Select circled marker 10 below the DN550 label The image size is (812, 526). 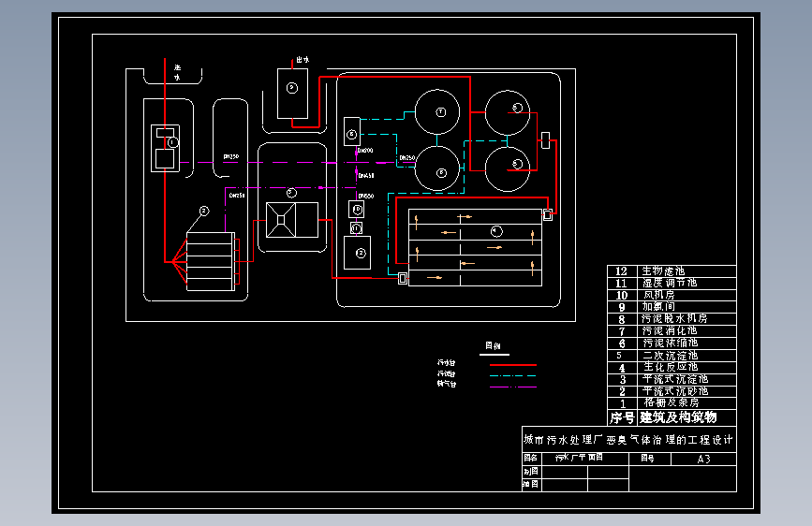(x=358, y=209)
